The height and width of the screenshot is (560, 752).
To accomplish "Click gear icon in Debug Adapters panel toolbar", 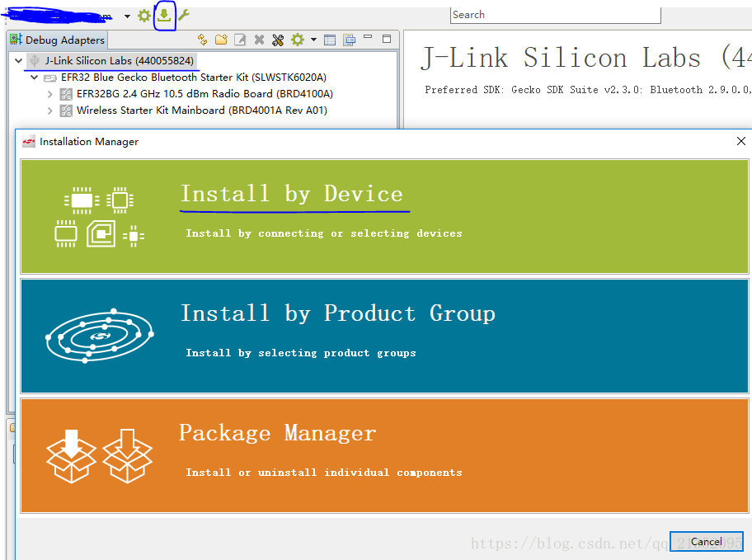I will tap(298, 40).
